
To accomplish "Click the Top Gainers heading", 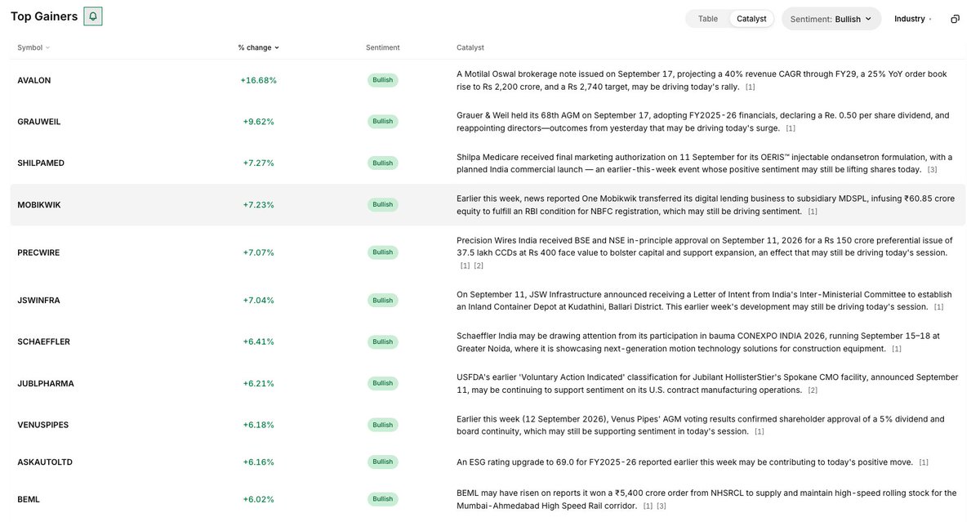I will (x=44, y=16).
